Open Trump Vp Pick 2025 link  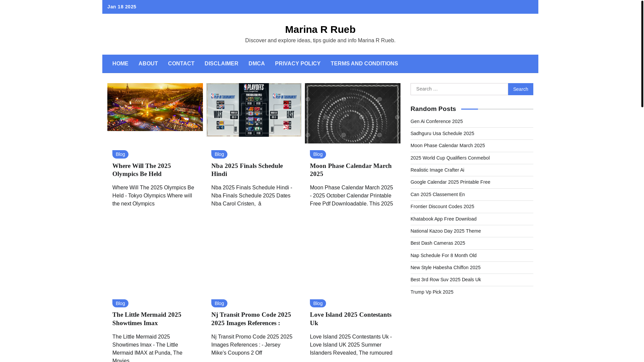432,292
